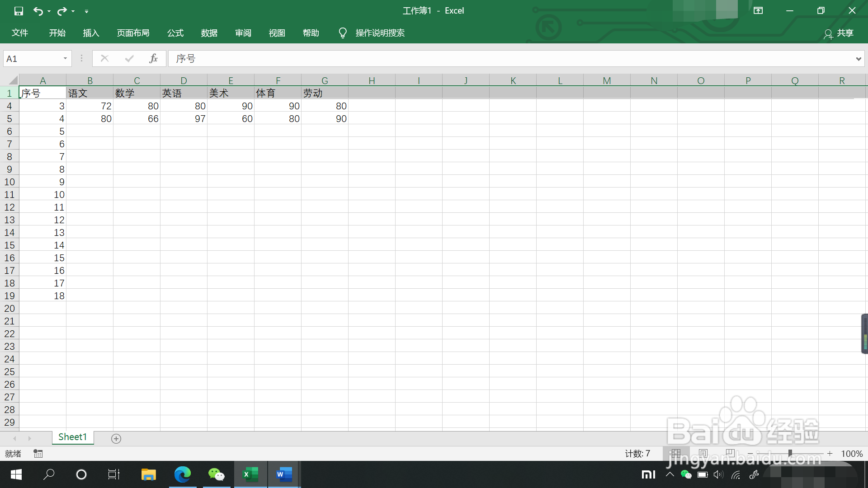This screenshot has width=868, height=488.
Task: Click the ribbon display options icon
Action: tap(758, 10)
